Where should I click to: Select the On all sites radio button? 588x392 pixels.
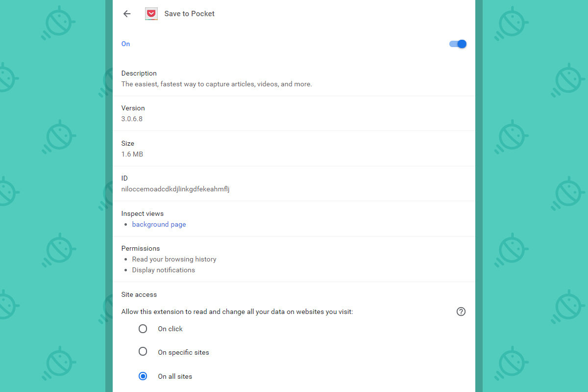point(143,376)
